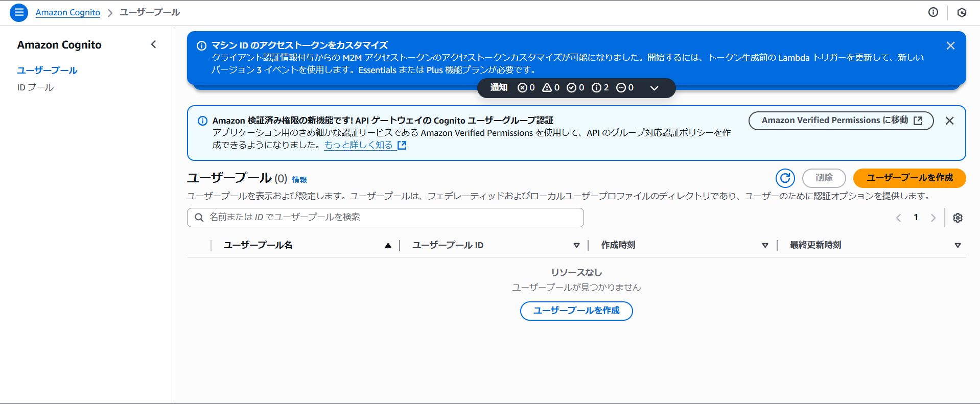
Task: Click orange ユーザープールを作成 button
Action: (909, 178)
